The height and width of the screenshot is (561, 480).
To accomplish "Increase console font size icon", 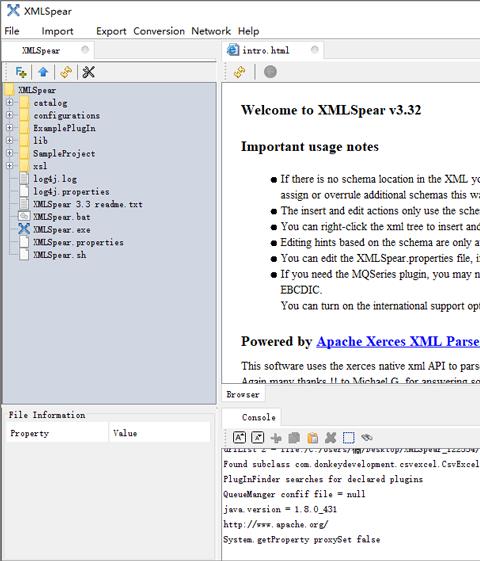I will pos(239,437).
